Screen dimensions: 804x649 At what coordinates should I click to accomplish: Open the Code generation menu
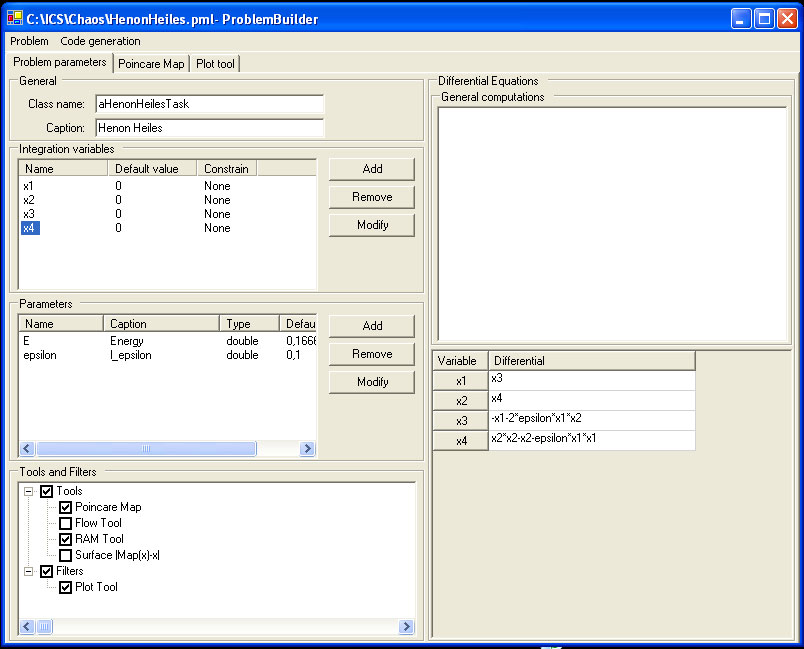tap(100, 41)
